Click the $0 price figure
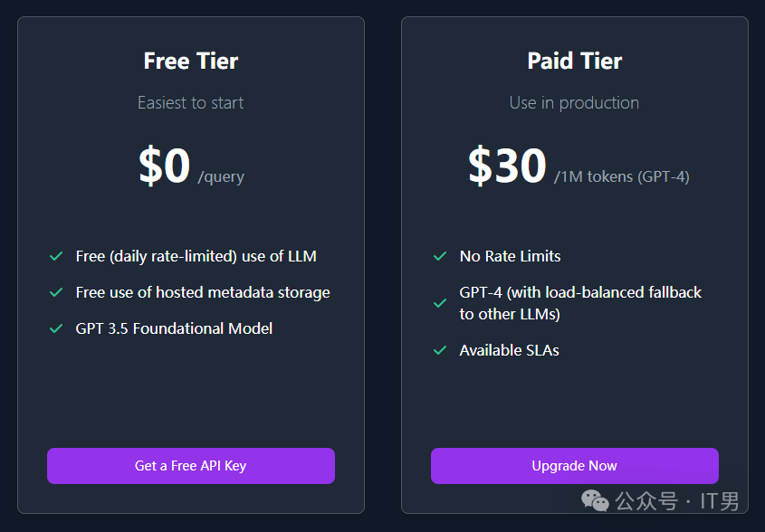 point(164,166)
